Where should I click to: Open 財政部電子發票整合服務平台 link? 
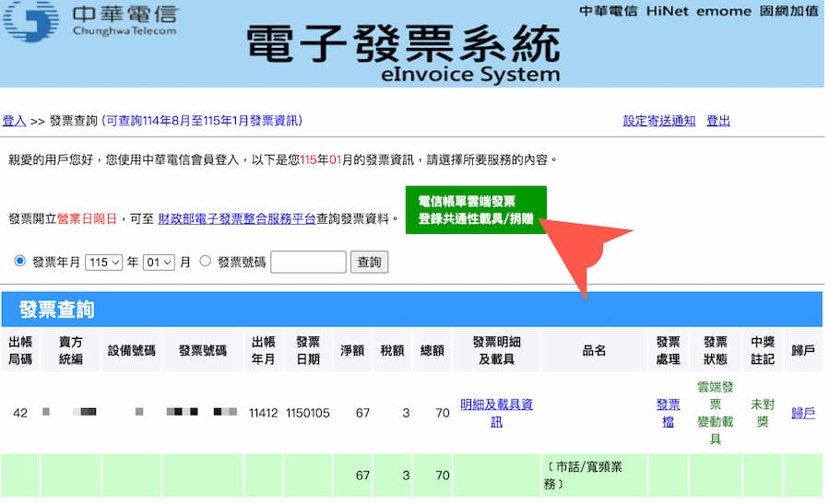[237, 219]
